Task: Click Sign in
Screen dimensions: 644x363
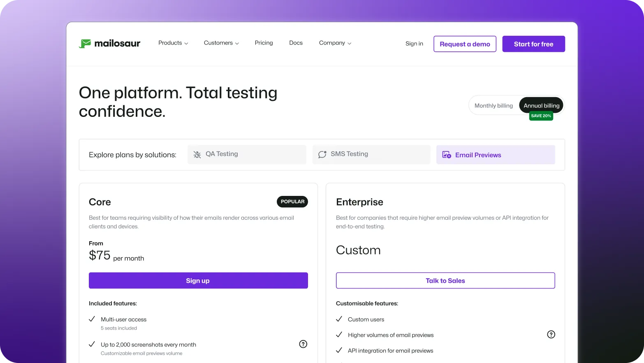Action: (414, 44)
